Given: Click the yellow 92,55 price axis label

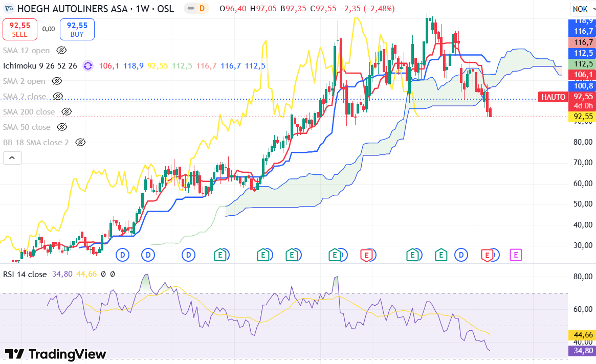Looking at the screenshot, I should pos(583,117).
